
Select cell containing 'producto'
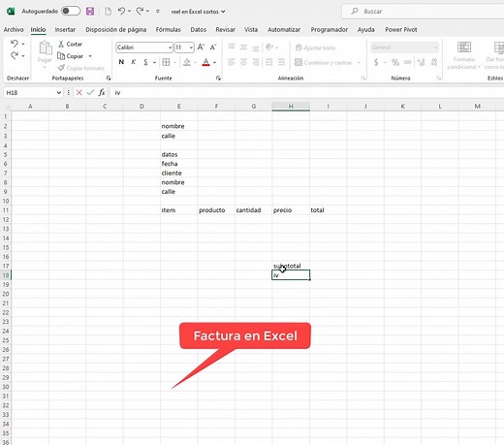[216, 210]
